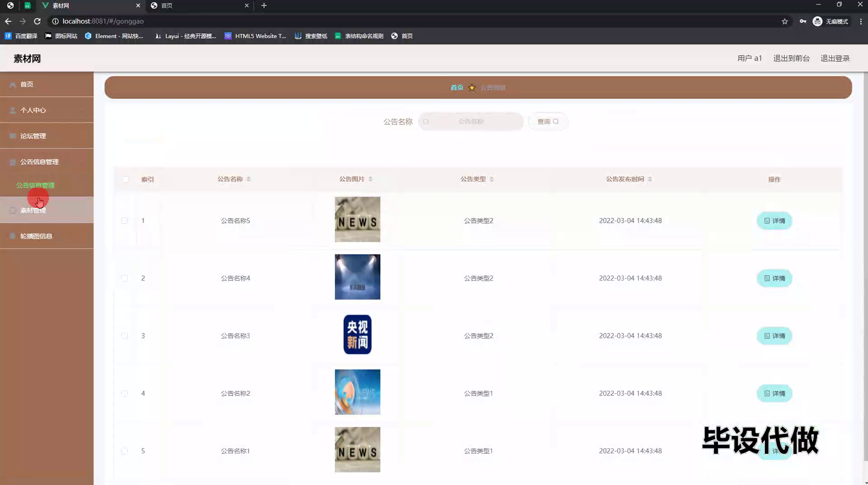The width and height of the screenshot is (868, 485).
Task: Click the 查询 search button
Action: click(548, 121)
